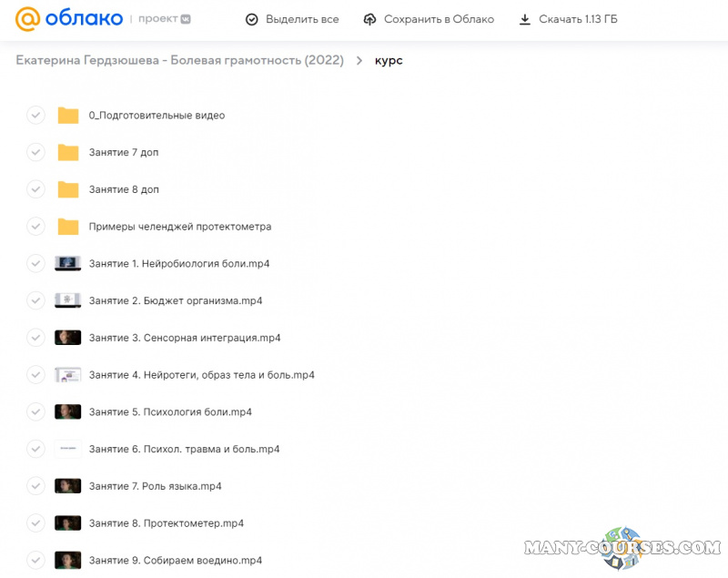Select checkbox for Занятие 1. Нейробиология боли.mp4
This screenshot has height=578, width=728.
(35, 263)
